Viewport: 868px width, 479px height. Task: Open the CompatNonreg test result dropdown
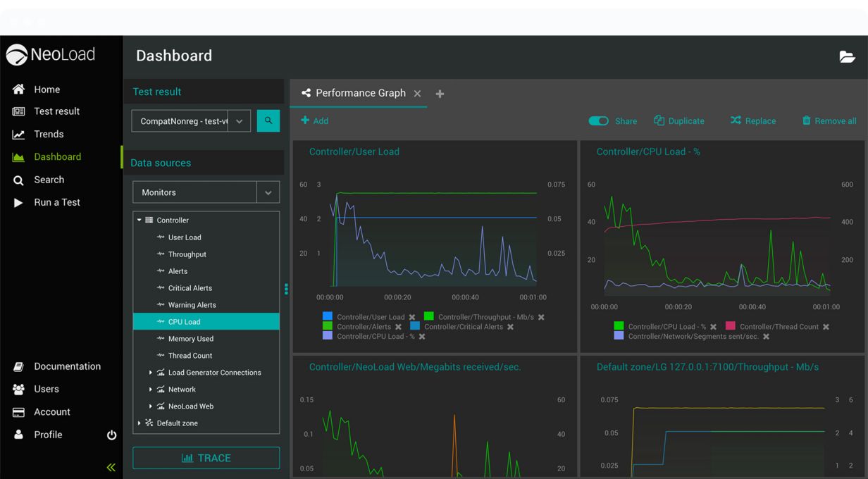click(x=239, y=121)
